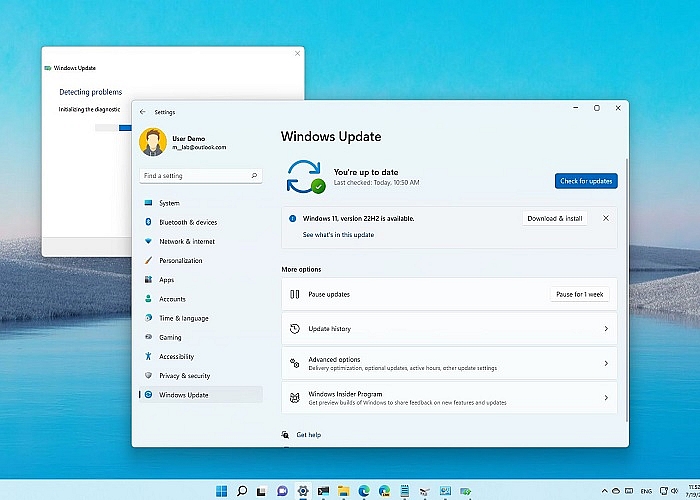Open the Start menu from the taskbar
Image resolution: width=700 pixels, height=500 pixels.
coord(221,491)
